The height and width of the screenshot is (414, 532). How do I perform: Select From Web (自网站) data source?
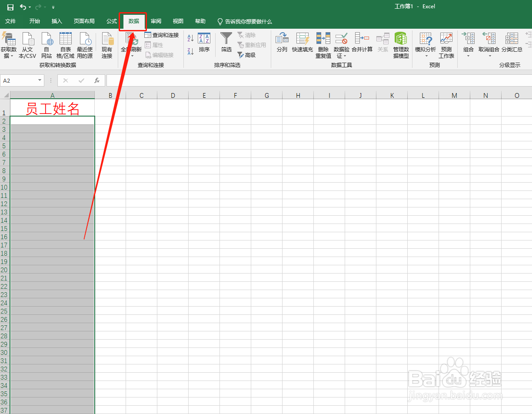tap(47, 46)
